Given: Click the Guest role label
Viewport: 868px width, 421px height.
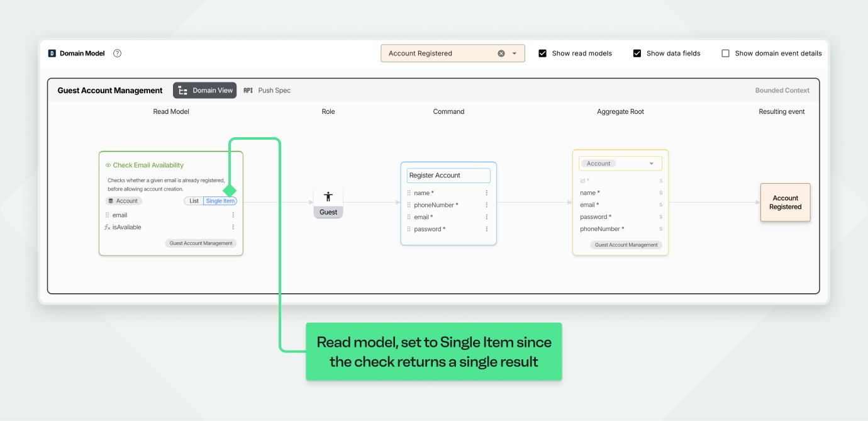Looking at the screenshot, I should tap(328, 212).
